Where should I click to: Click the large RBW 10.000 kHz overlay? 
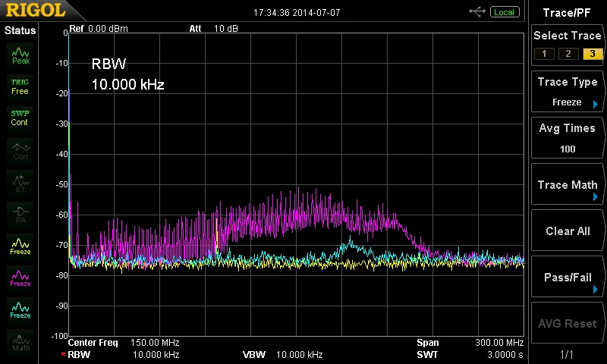coord(127,74)
